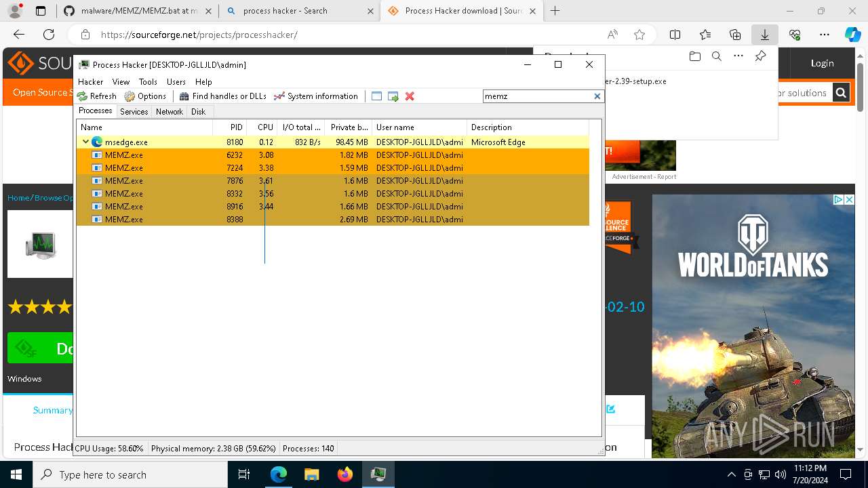Select MEMZ.exe with PID 8388
The width and height of the screenshot is (868, 488).
click(x=332, y=220)
